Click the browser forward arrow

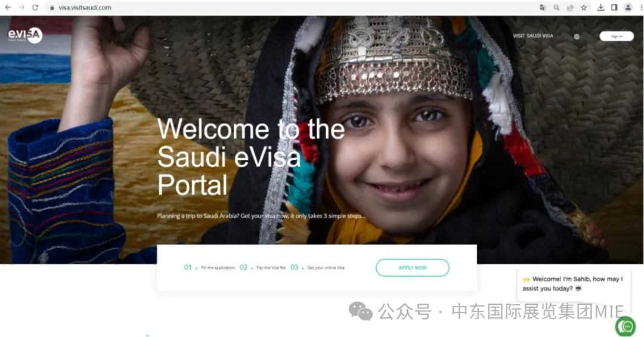[x=21, y=7]
